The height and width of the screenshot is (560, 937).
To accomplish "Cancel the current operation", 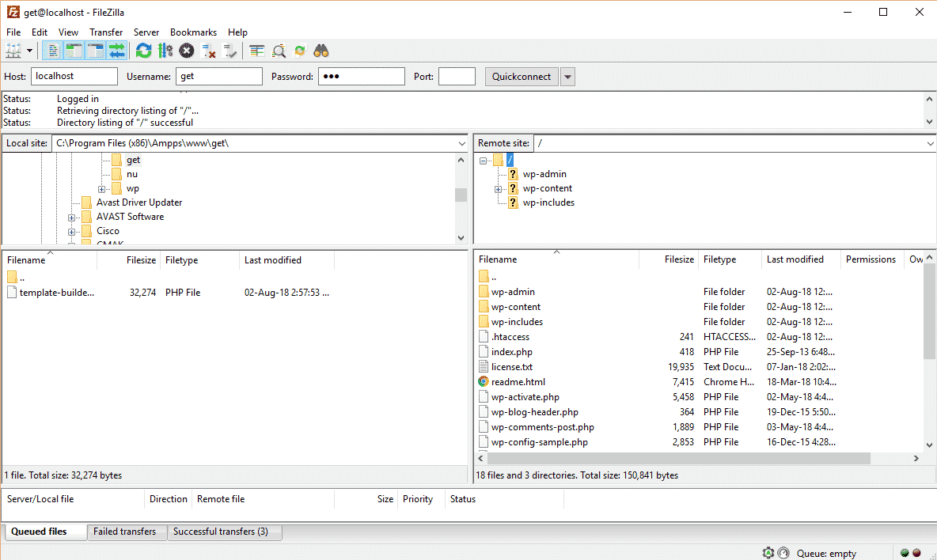I will 187,51.
